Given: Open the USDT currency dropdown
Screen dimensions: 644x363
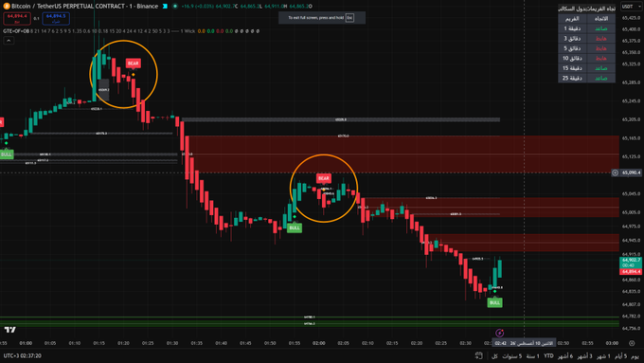Looking at the screenshot, I should pos(631,7).
